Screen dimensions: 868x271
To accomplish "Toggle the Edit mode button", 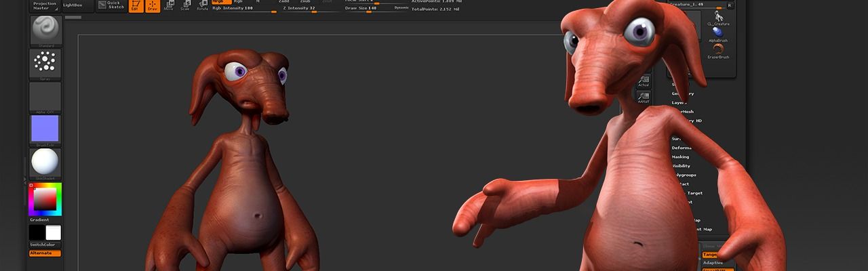I will [136, 6].
